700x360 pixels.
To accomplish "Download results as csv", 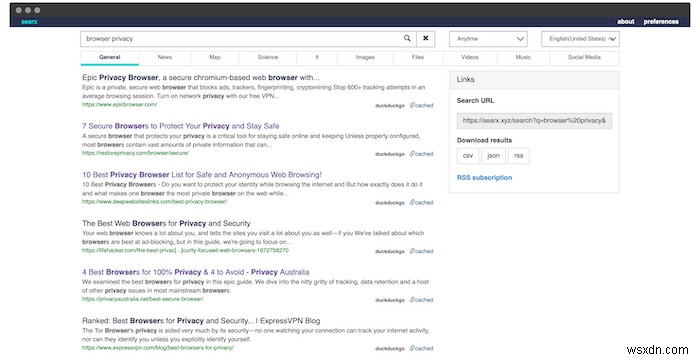I will pyautogui.click(x=468, y=156).
